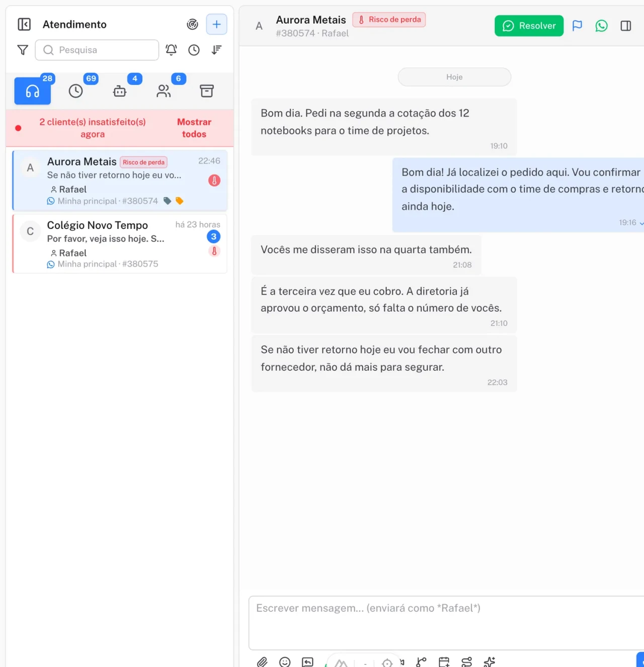Open the workflow route icon
The image size is (644, 667).
click(x=467, y=662)
